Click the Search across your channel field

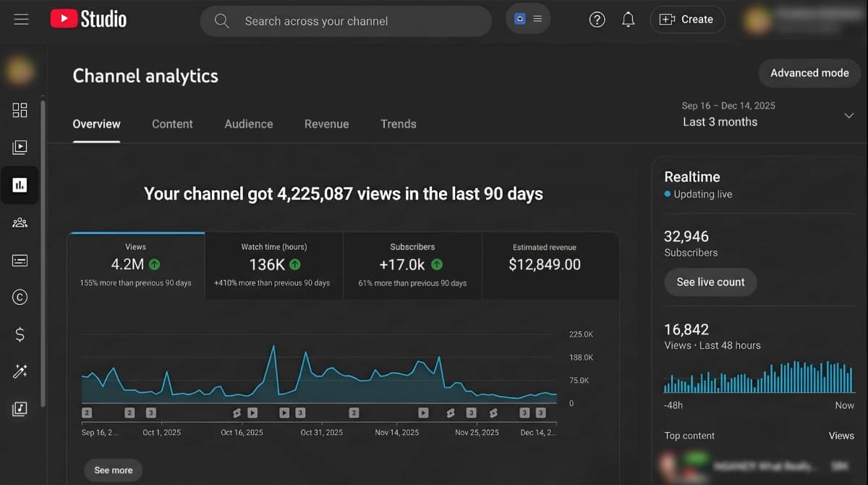347,21
